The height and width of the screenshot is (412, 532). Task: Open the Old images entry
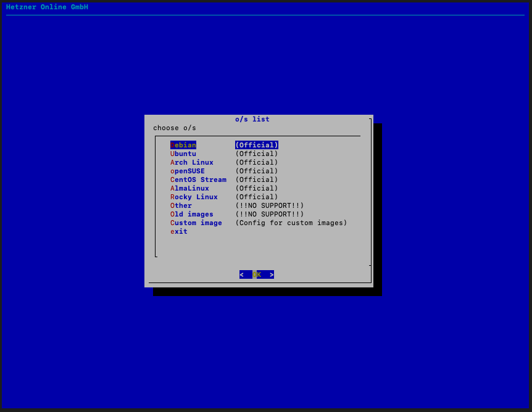[x=191, y=214]
